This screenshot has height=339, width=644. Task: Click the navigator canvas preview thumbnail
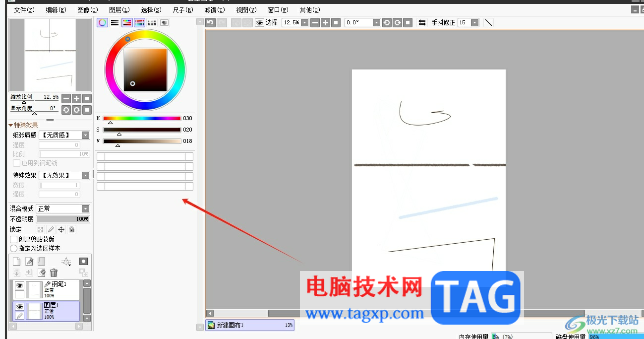click(50, 55)
